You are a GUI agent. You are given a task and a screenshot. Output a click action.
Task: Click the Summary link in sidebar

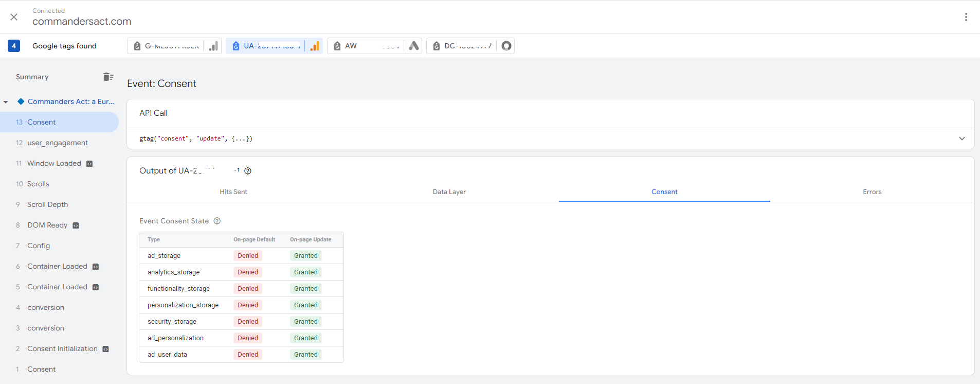pos(32,77)
